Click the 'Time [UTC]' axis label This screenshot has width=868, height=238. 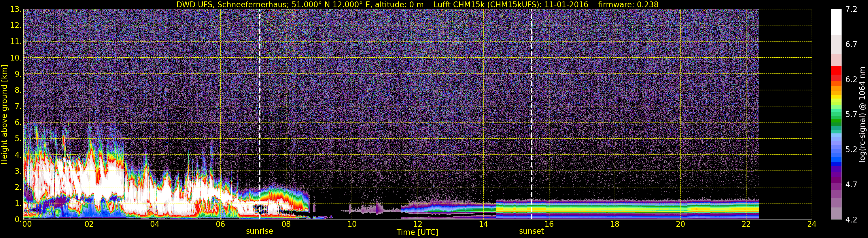click(x=417, y=232)
